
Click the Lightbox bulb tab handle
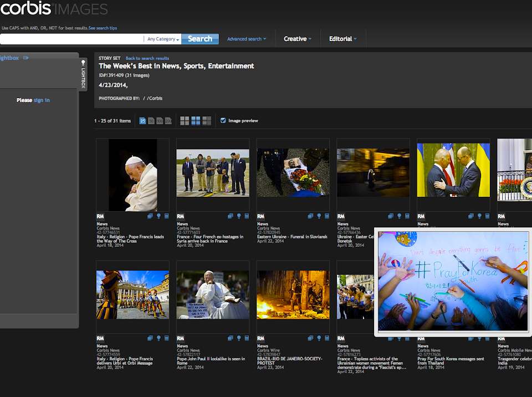click(x=83, y=74)
